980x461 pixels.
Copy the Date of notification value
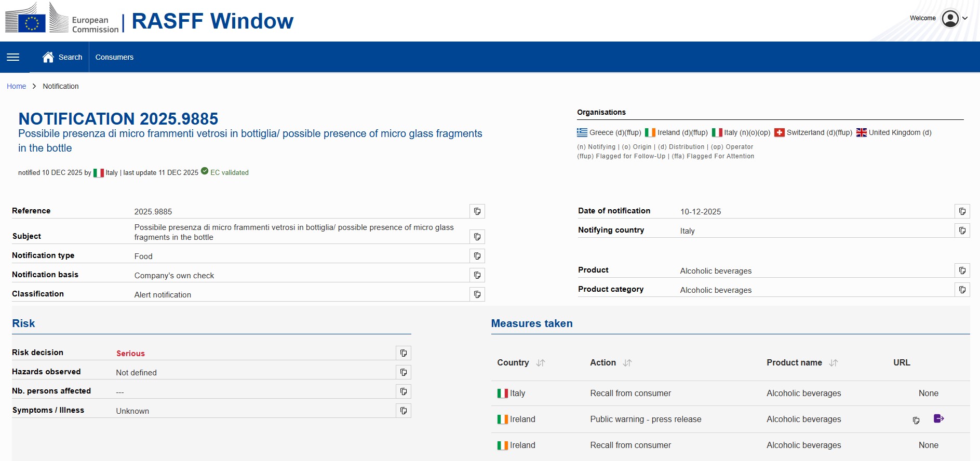pos(962,211)
